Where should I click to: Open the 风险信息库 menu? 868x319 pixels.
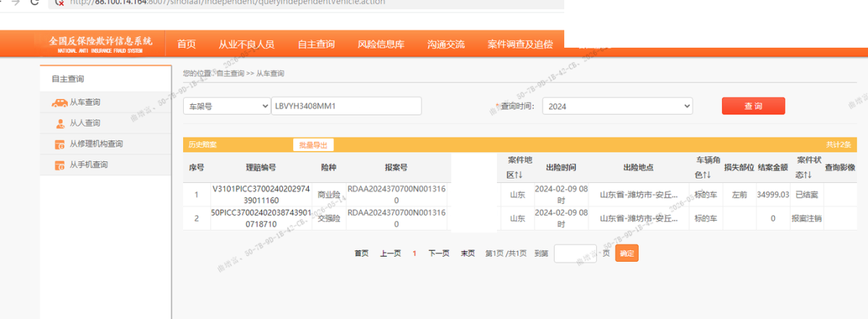(380, 44)
